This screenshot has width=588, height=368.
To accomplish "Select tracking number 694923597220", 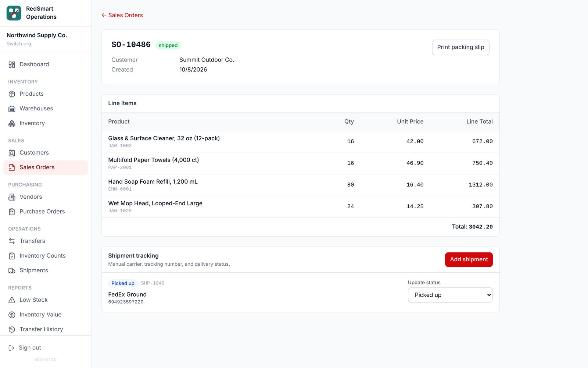I will coord(126,302).
